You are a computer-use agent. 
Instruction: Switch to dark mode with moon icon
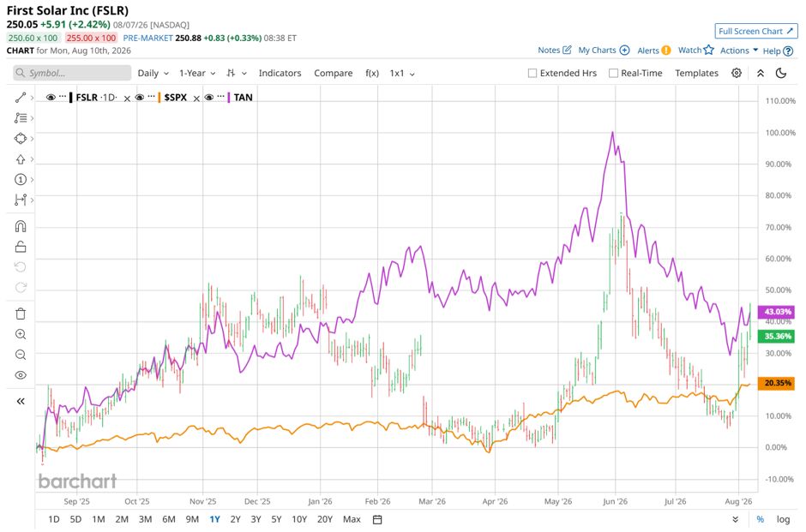[x=781, y=73]
